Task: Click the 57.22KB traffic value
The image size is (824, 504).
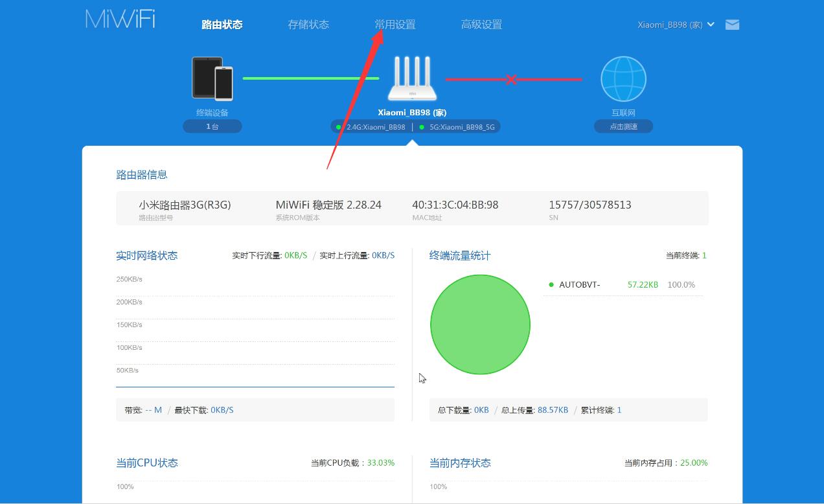Action: click(643, 284)
